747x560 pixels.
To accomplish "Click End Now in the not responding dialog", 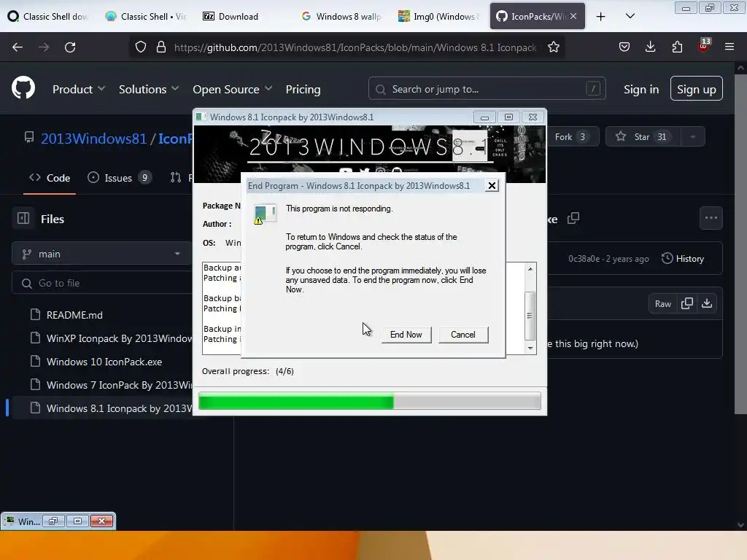I will click(x=406, y=334).
